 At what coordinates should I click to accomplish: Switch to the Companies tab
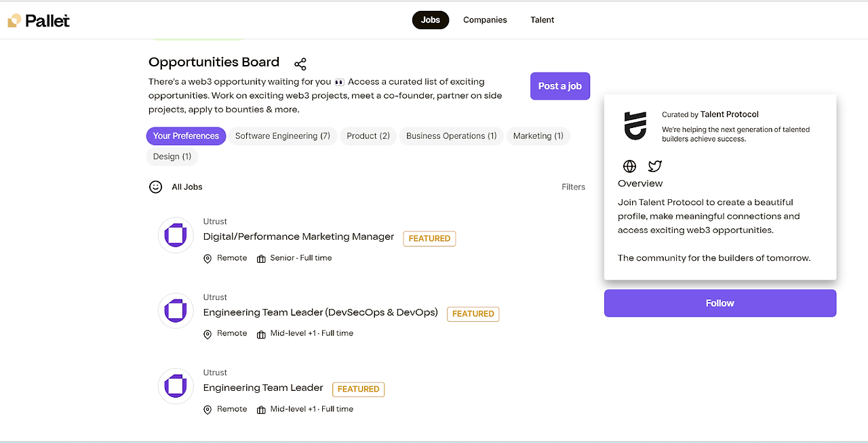[485, 20]
